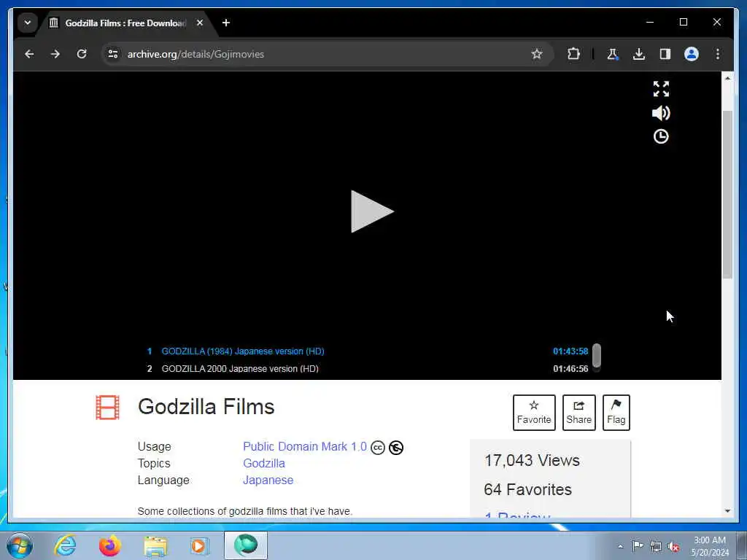Screen dimensions: 747x560
Task: Click the Creative Commons icon
Action: [x=378, y=448]
